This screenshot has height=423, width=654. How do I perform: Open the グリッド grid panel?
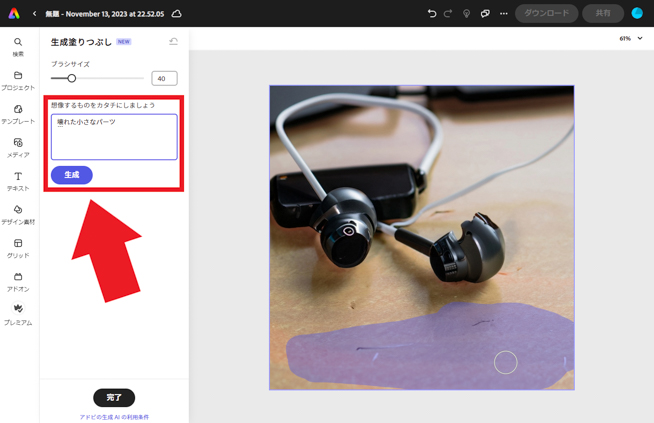pyautogui.click(x=18, y=247)
